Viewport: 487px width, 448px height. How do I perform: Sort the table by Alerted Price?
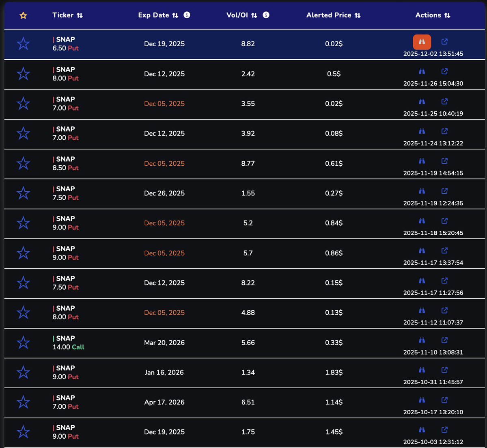point(358,15)
